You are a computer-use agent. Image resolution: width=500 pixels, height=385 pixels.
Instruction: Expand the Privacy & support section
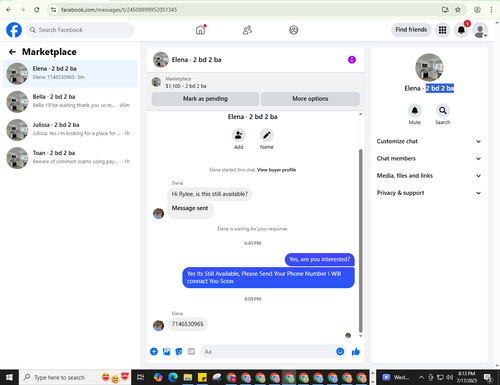point(429,193)
